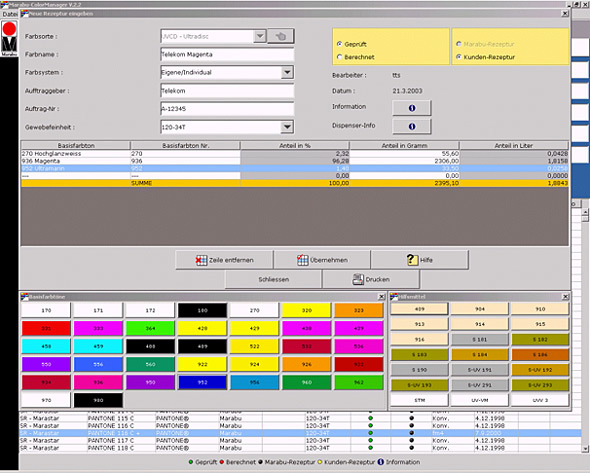
Task: Click the hand pointer button beside Farbsorte
Action: 281,37
